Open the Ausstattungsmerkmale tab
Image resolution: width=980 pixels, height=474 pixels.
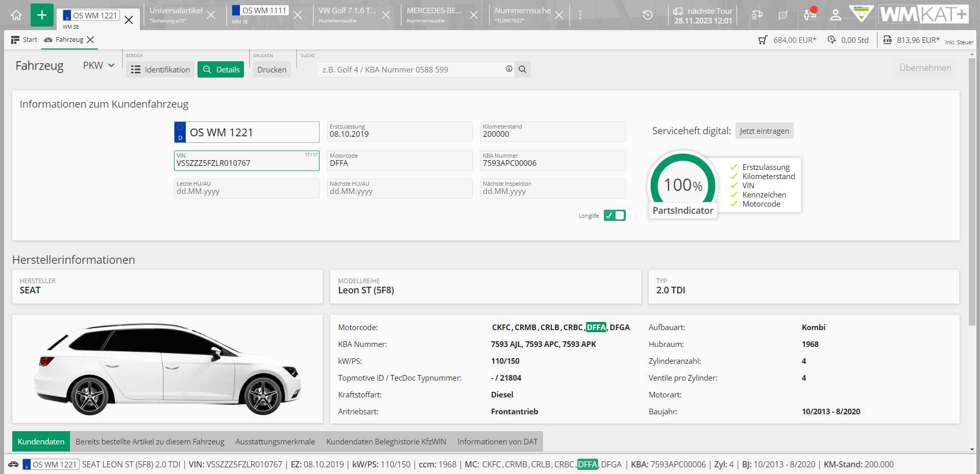click(x=275, y=441)
